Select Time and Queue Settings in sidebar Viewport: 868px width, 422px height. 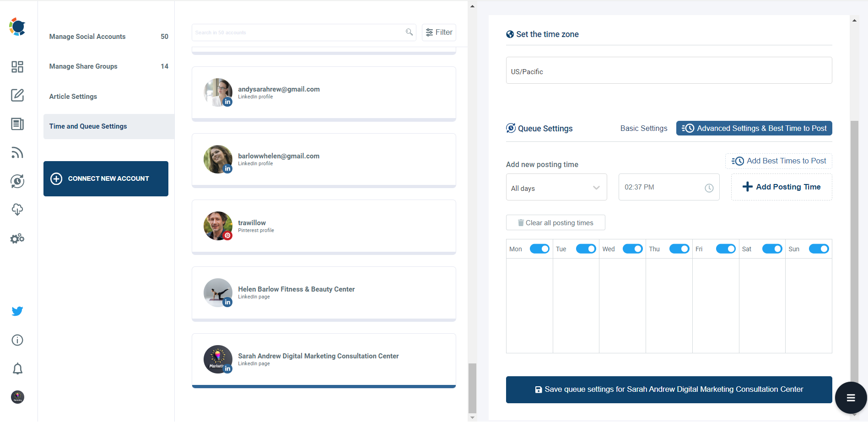click(88, 126)
